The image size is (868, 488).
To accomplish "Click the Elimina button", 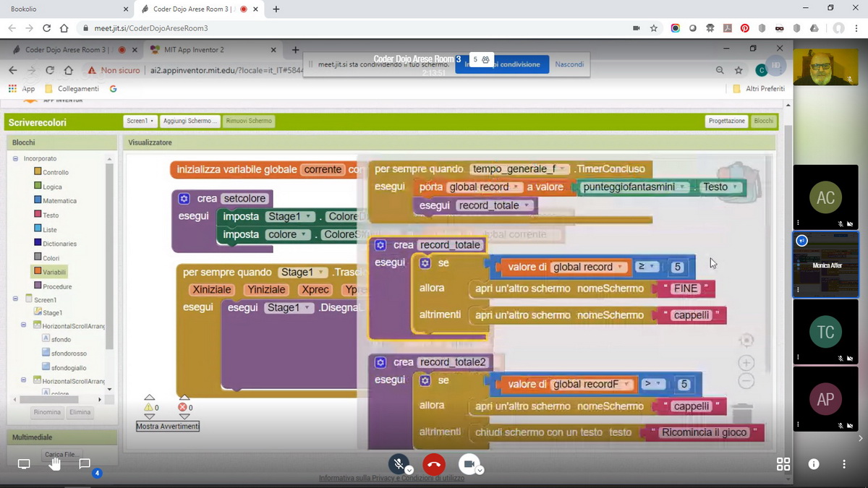I will pyautogui.click(x=80, y=412).
